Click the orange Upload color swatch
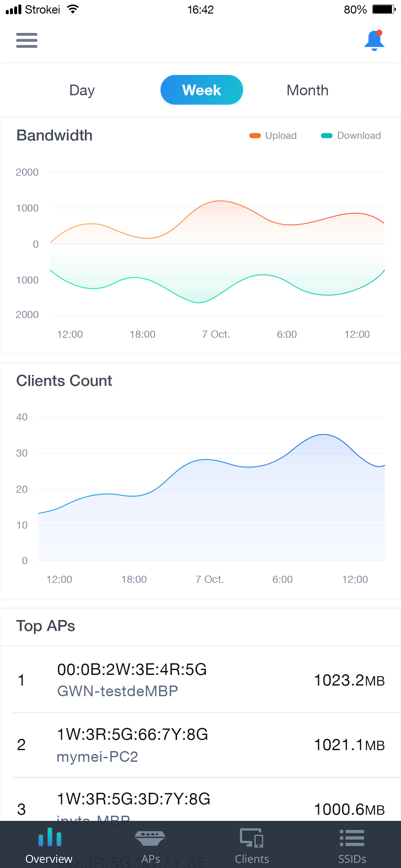The height and width of the screenshot is (868, 401). [x=255, y=135]
